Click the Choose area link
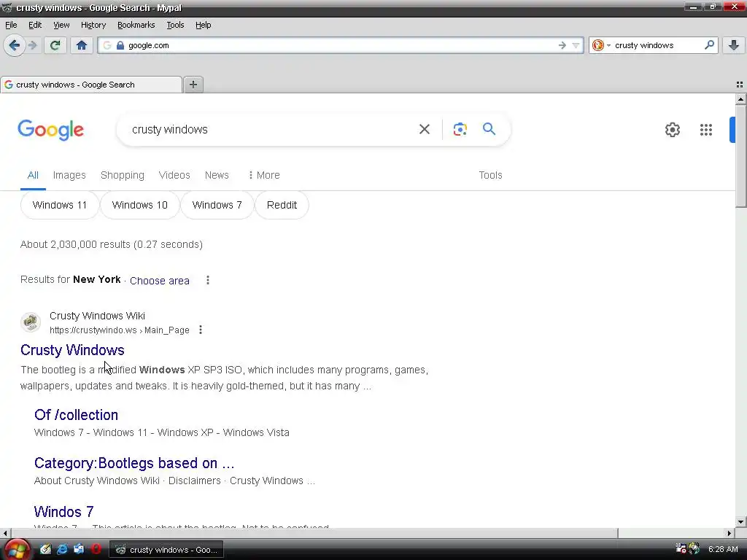Image resolution: width=747 pixels, height=560 pixels. [160, 281]
